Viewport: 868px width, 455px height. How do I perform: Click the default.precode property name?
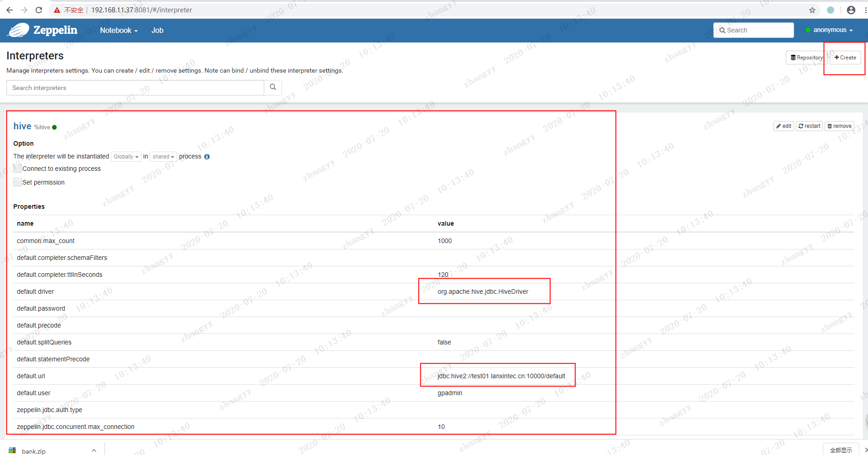tap(39, 325)
